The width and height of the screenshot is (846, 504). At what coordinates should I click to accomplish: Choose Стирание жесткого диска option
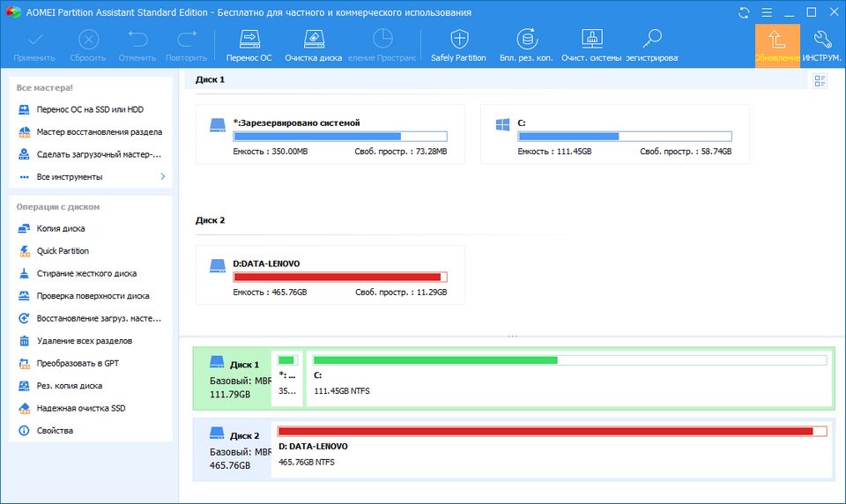point(86,273)
